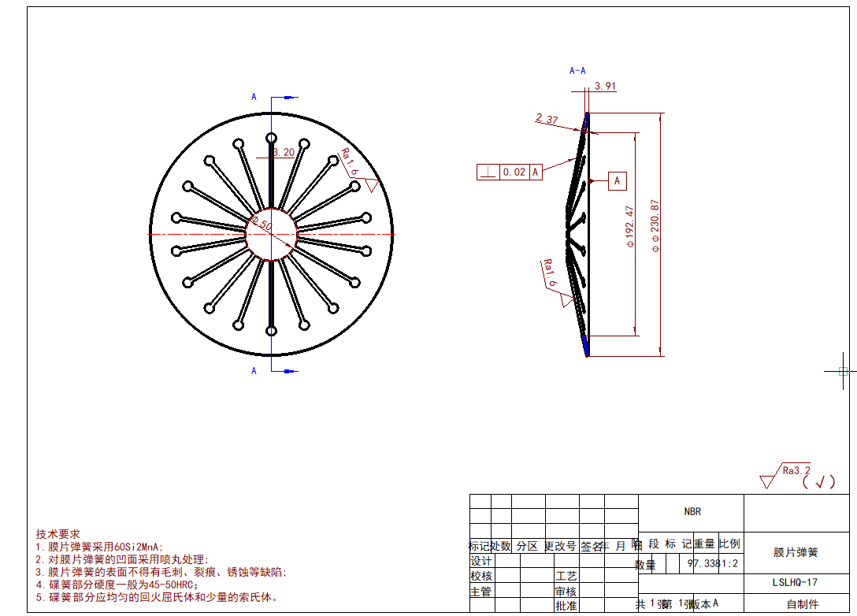
Task: Select the 0.02 tolerance value
Action: pyautogui.click(x=514, y=172)
